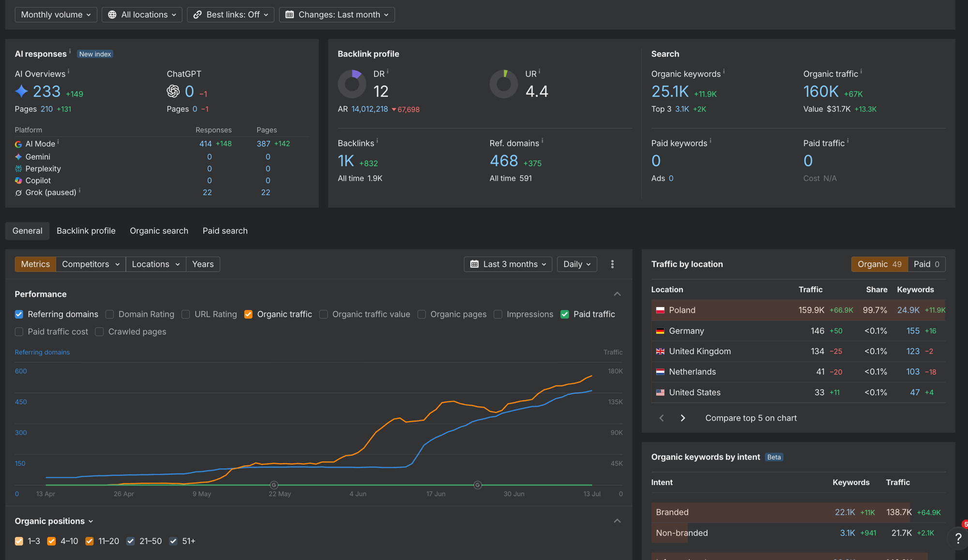Screen dimensions: 968x560
Task: Click the globe icon in All locations
Action: [112, 15]
